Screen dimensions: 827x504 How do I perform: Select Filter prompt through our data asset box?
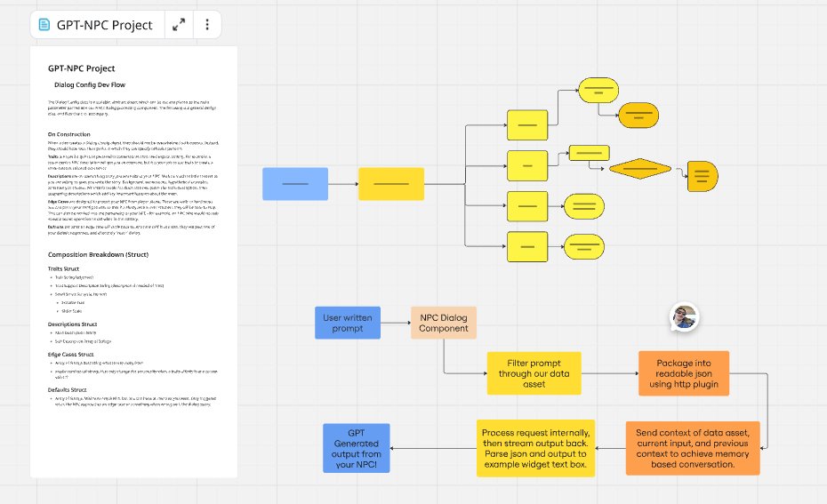(x=534, y=373)
